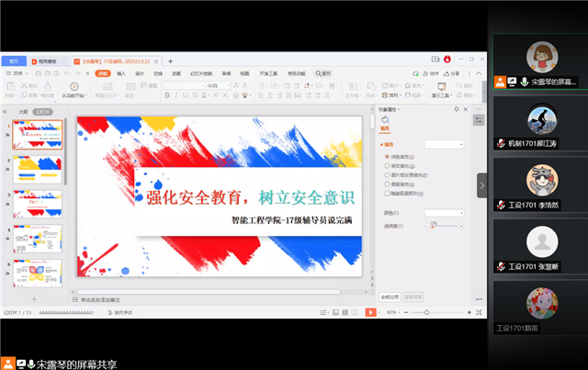This screenshot has height=370, width=588.
Task: Open the Developer Tools ribbon tab
Action: pos(268,73)
